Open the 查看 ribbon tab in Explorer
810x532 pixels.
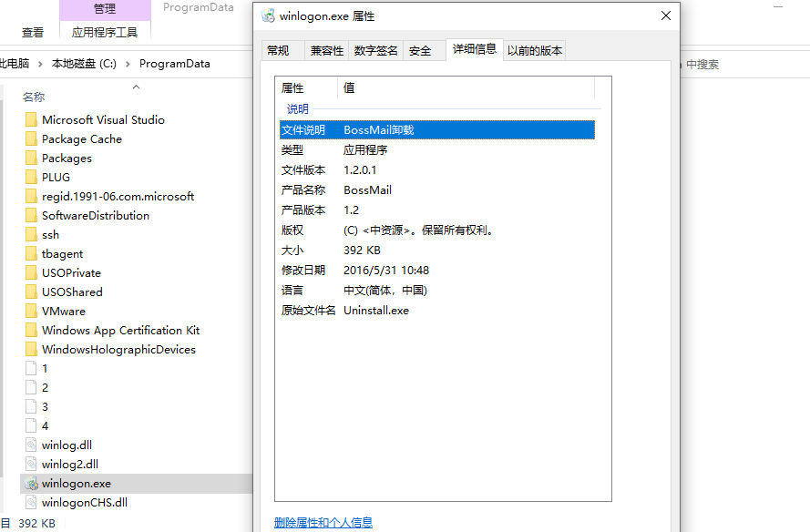pyautogui.click(x=33, y=33)
